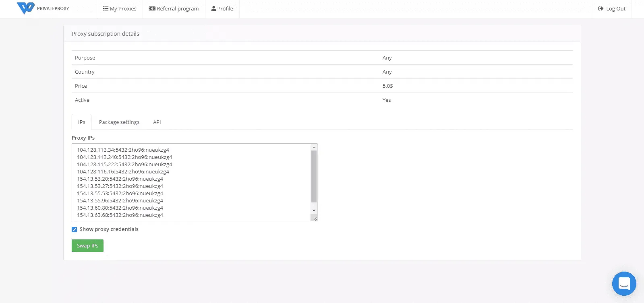Screen dimensions: 644x303
Task: Click proxy line 154.13.53.27:5432
Action: click(120, 186)
